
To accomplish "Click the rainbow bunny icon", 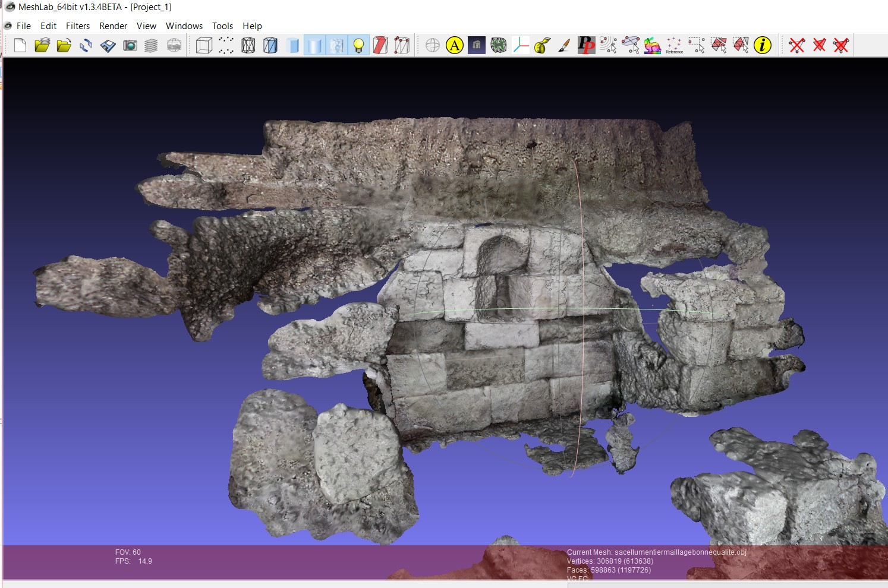I will (x=652, y=45).
